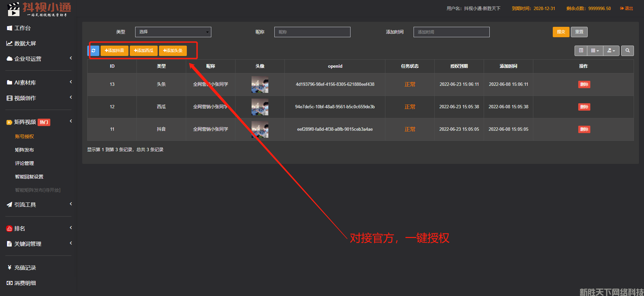Click the blue refresh icon button
This screenshot has height=296, width=644.
pyautogui.click(x=94, y=51)
